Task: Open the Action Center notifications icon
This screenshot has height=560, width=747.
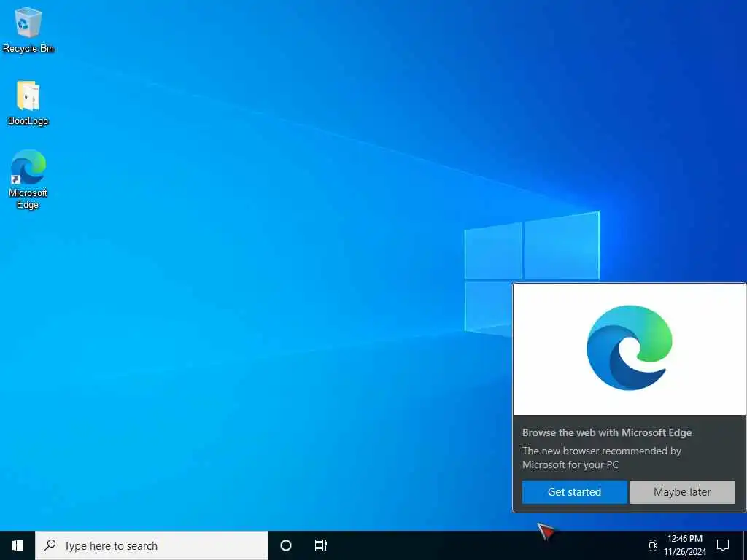Action: click(x=723, y=545)
